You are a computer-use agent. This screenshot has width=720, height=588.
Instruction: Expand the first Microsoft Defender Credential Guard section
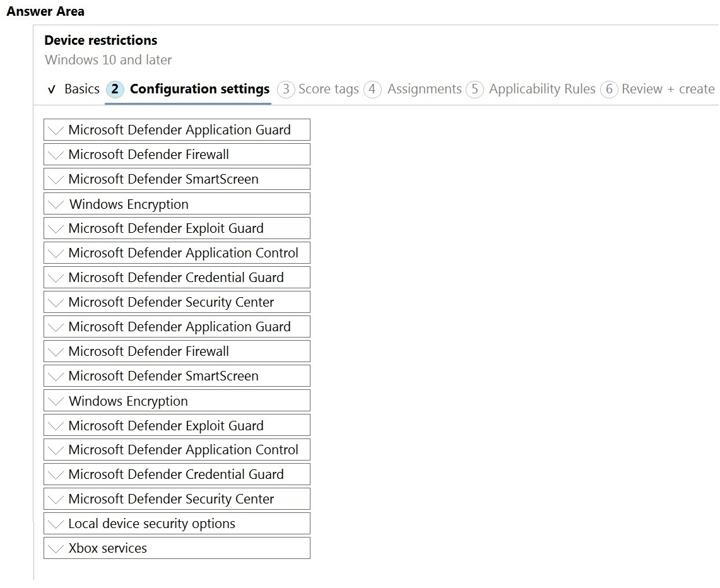click(177, 277)
